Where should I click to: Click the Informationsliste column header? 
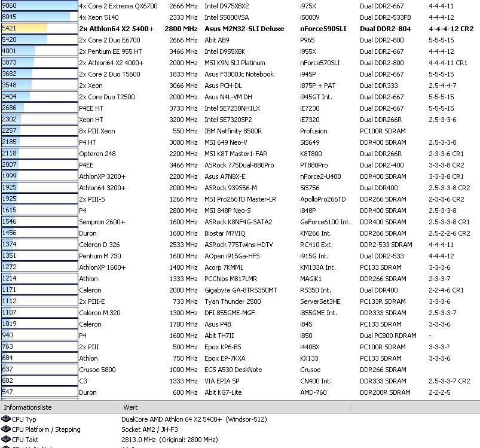coord(59,407)
